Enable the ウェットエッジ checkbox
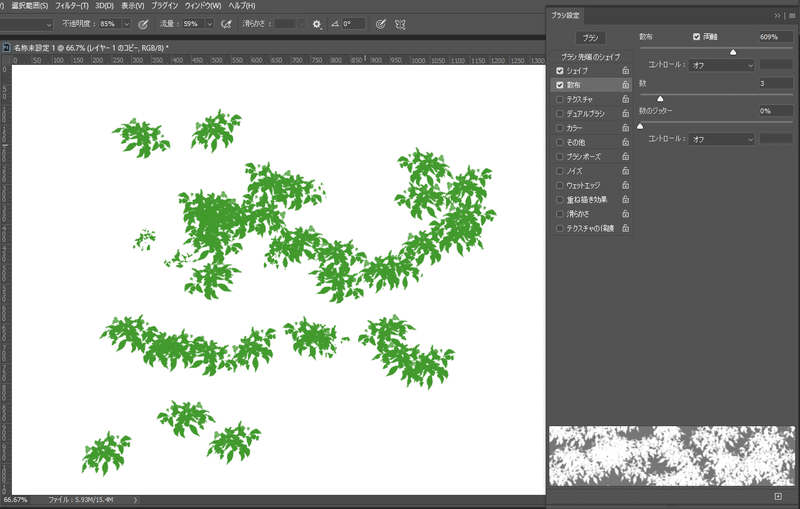Viewport: 800px width, 509px height. point(560,185)
